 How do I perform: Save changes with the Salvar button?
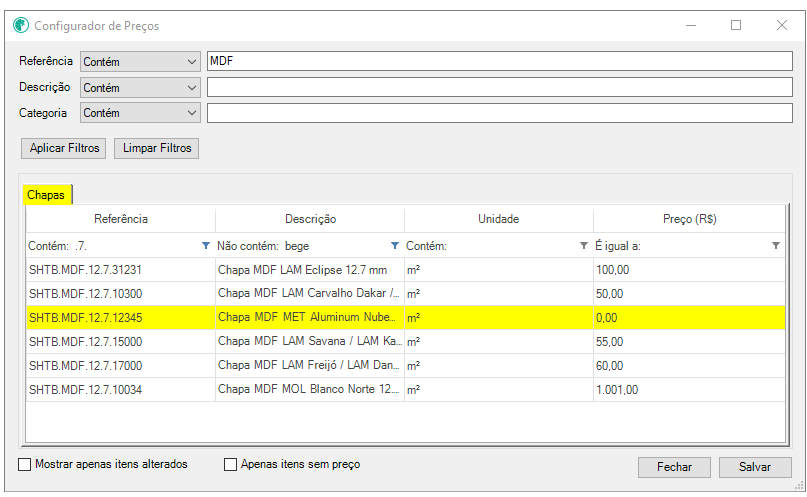[x=754, y=467]
